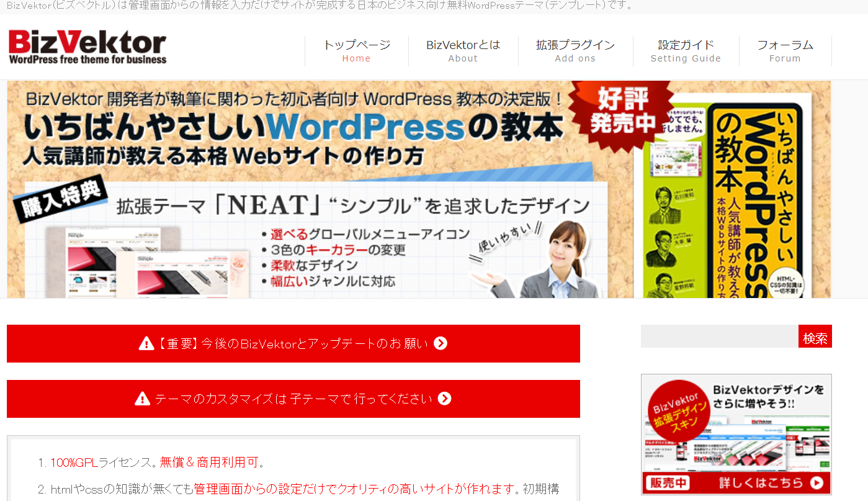
Task: Open テーマのカスタマイズは子テーマで行ってください button
Action: tap(293, 399)
